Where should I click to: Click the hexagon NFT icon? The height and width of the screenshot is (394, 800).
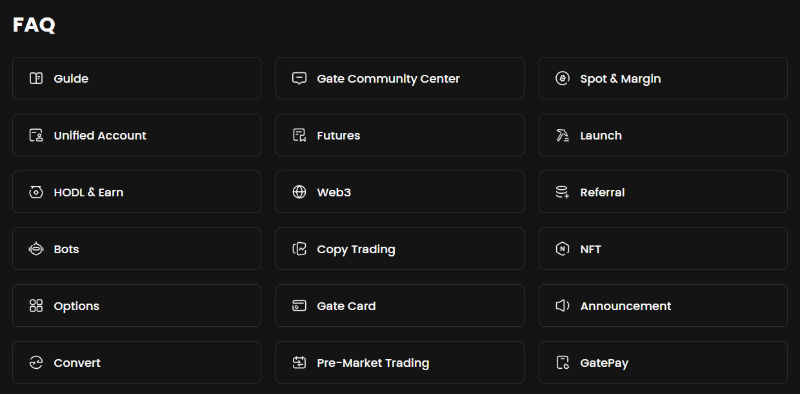[562, 249]
